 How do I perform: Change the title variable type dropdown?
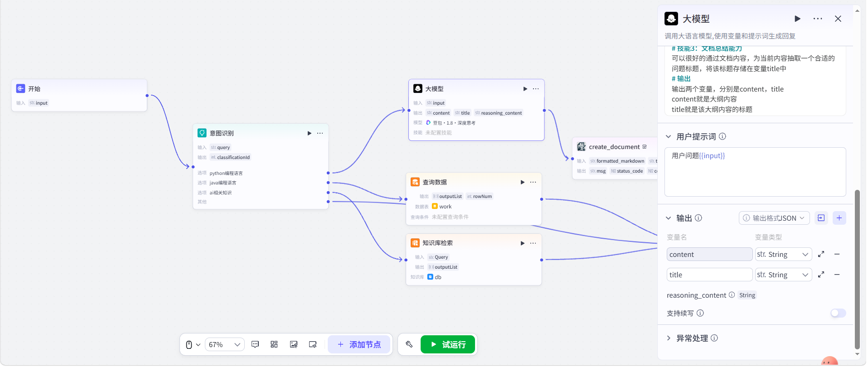(783, 275)
